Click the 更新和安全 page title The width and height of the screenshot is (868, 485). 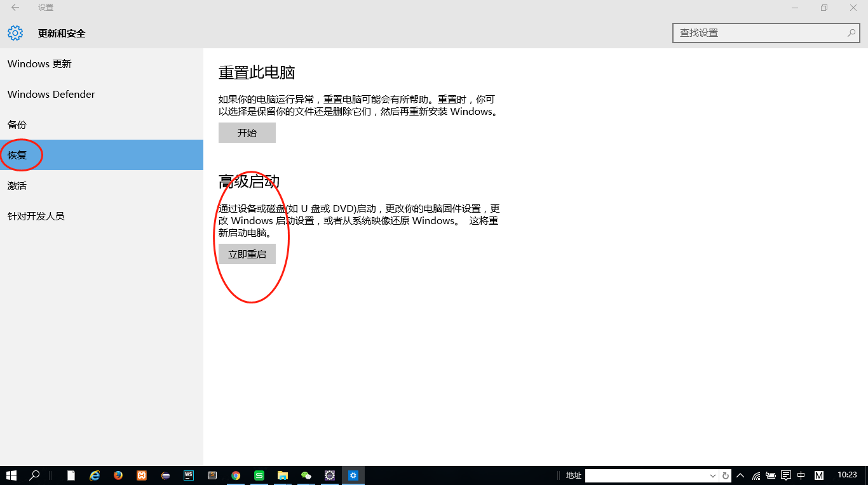pos(62,33)
